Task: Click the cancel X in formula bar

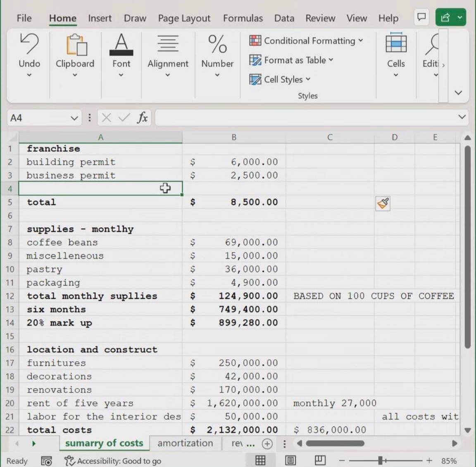Action: [106, 117]
